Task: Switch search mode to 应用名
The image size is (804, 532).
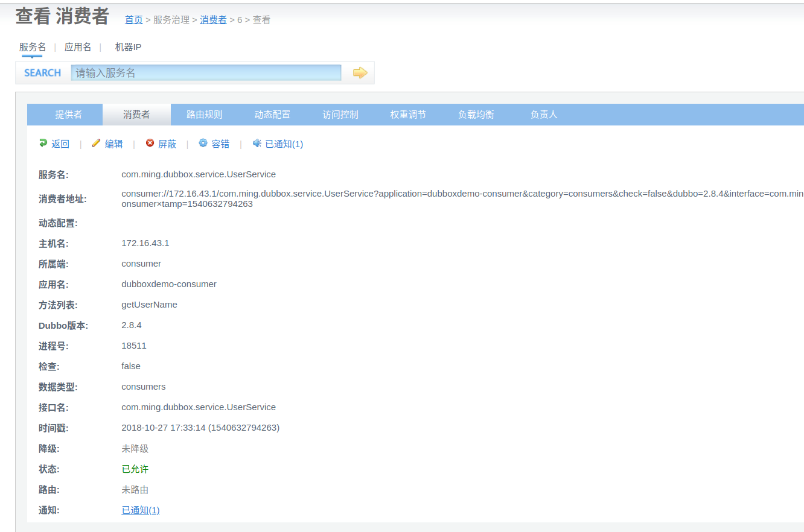Action: (77, 46)
